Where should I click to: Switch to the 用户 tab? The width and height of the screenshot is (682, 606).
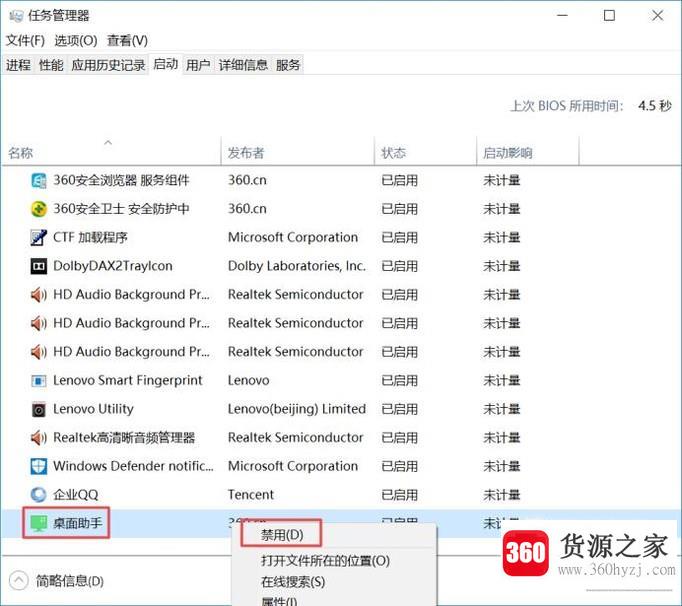(x=198, y=65)
